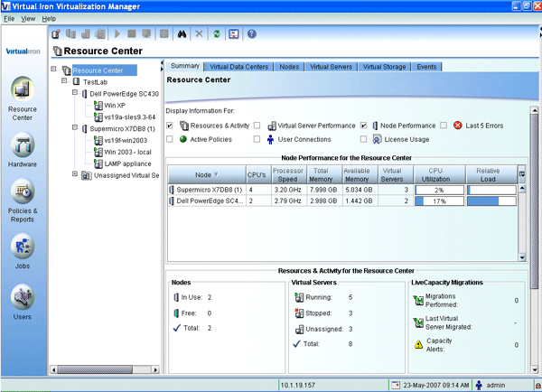Enable the Active Policies checkbox
This screenshot has width=542, height=392.
170,139
